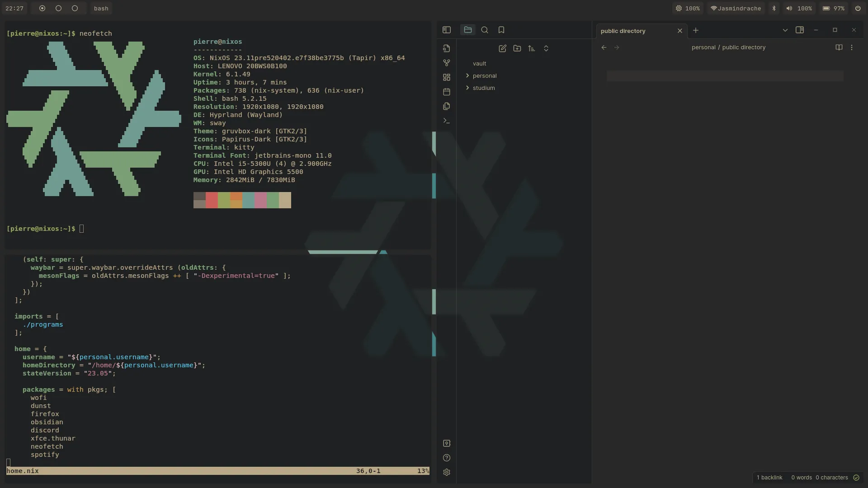Toggle reading view with the book icon
Screen dimensions: 868x488
click(839, 47)
